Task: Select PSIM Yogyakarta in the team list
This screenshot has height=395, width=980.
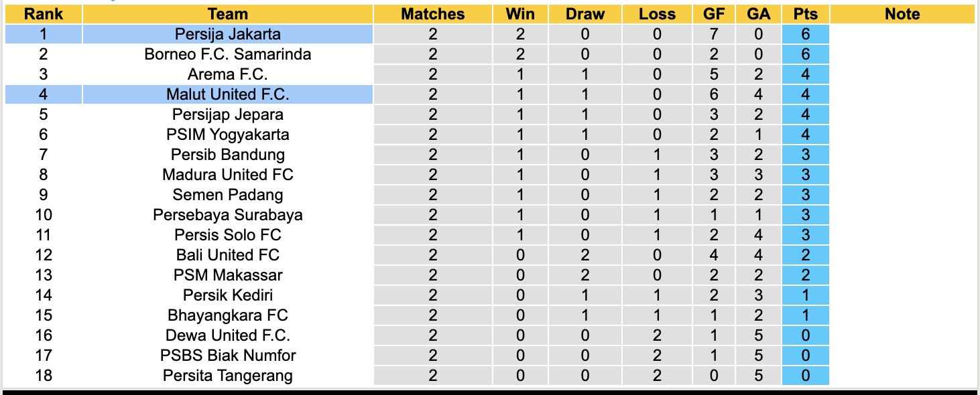Action: (x=228, y=135)
